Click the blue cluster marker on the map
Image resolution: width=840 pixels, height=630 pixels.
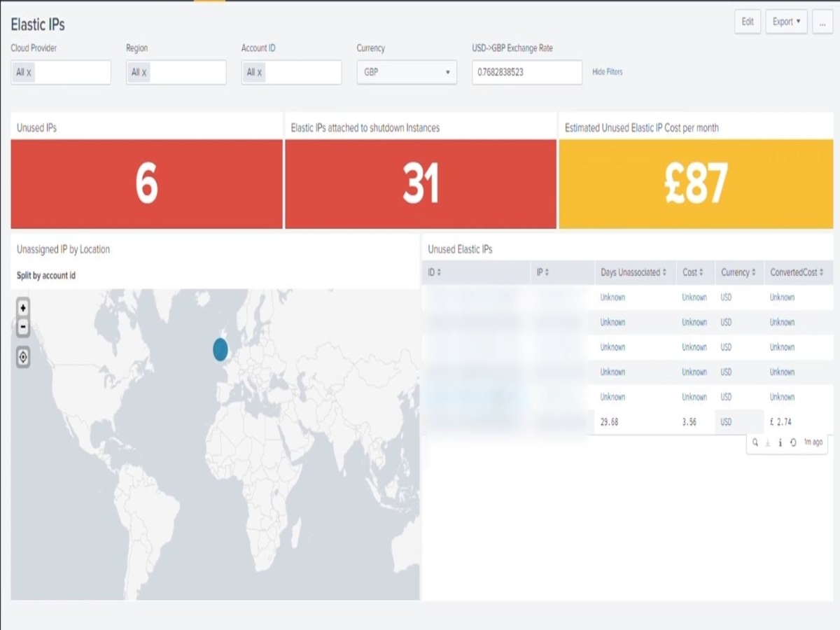pos(220,349)
